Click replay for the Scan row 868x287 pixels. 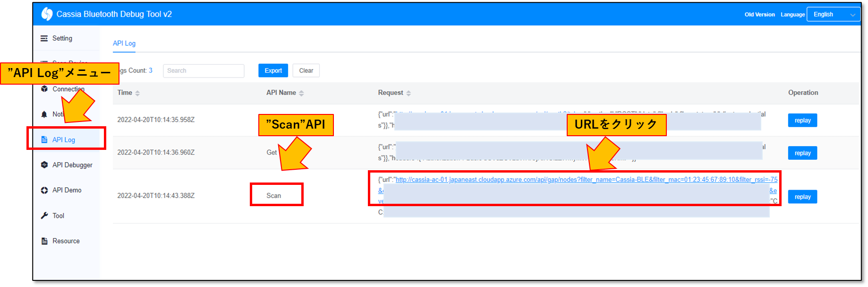802,197
